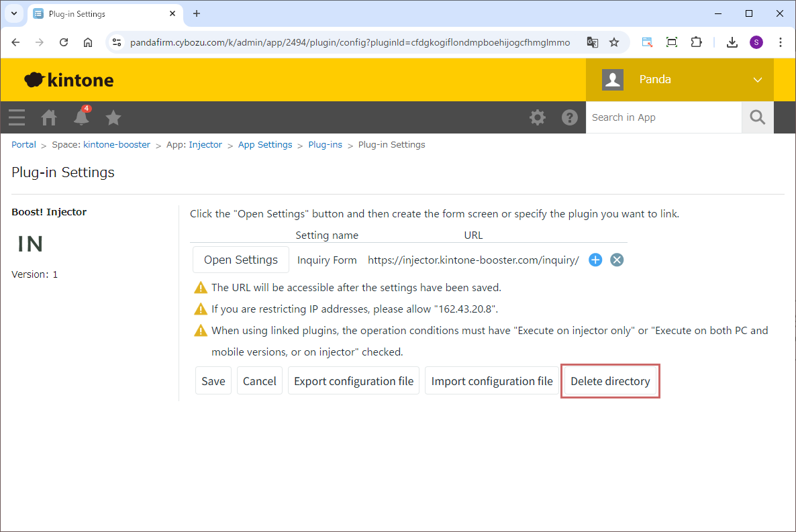The height and width of the screenshot is (532, 796).
Task: Open the kintone hamburger menu
Action: [17, 117]
